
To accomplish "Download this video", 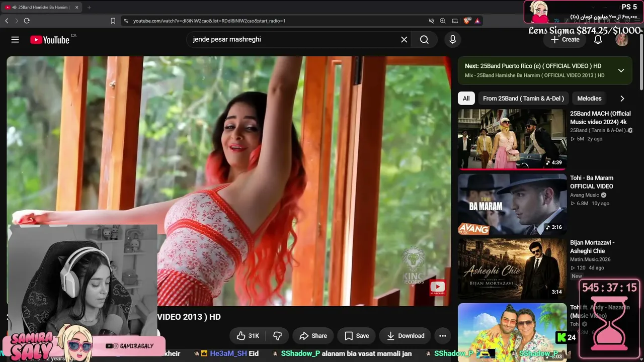I will click(405, 336).
